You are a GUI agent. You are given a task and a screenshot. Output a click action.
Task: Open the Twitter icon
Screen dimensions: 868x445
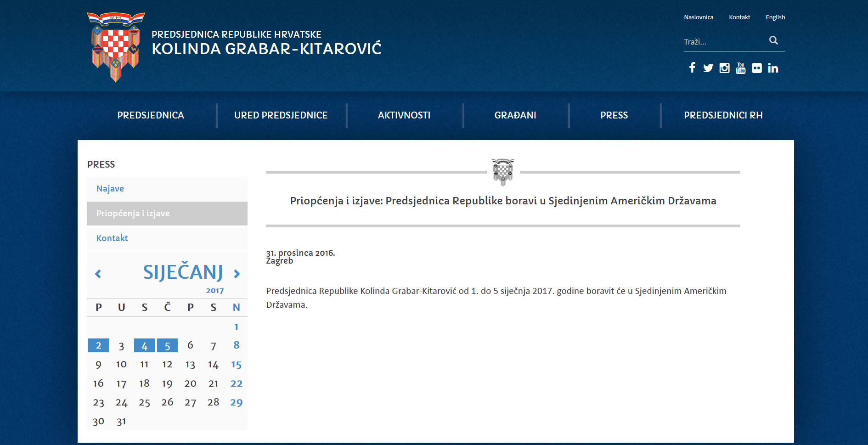[x=708, y=68]
